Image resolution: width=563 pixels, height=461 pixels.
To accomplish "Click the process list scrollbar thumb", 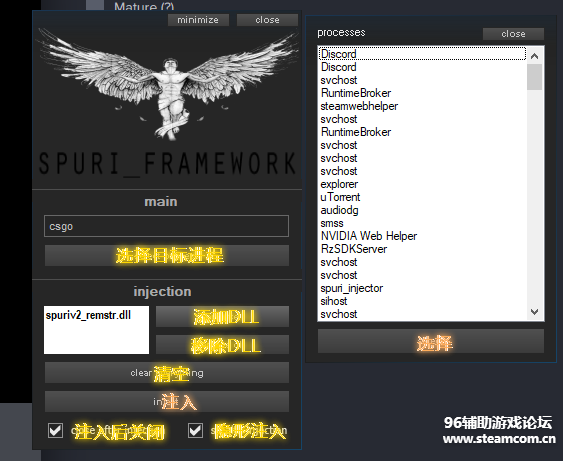I will click(534, 77).
